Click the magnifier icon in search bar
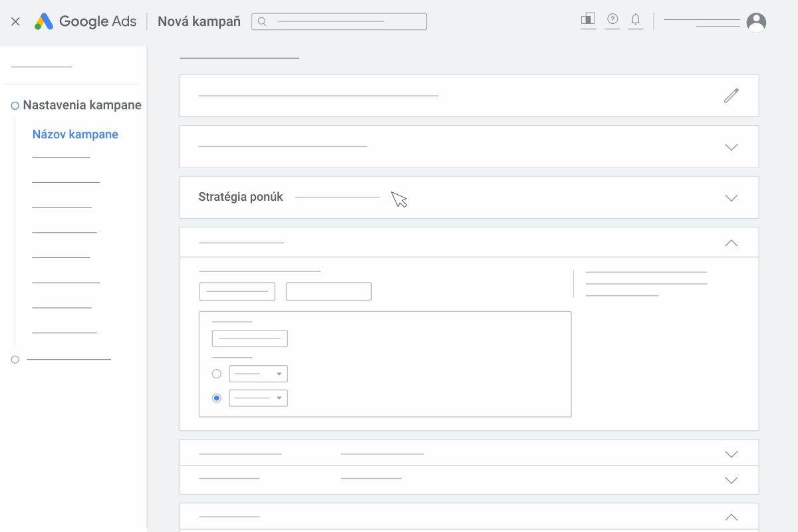This screenshot has height=532, width=798. pyautogui.click(x=262, y=22)
